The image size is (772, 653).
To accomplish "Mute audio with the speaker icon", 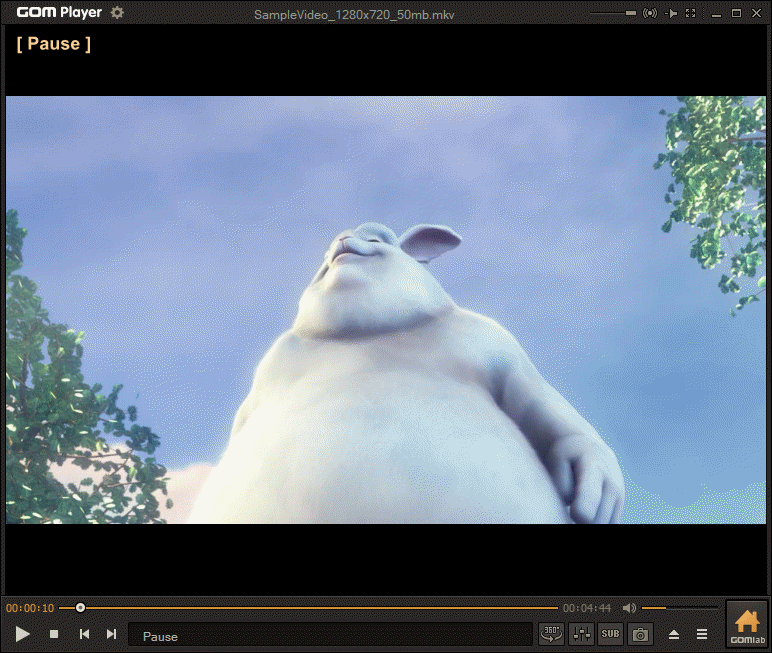I will pos(629,608).
